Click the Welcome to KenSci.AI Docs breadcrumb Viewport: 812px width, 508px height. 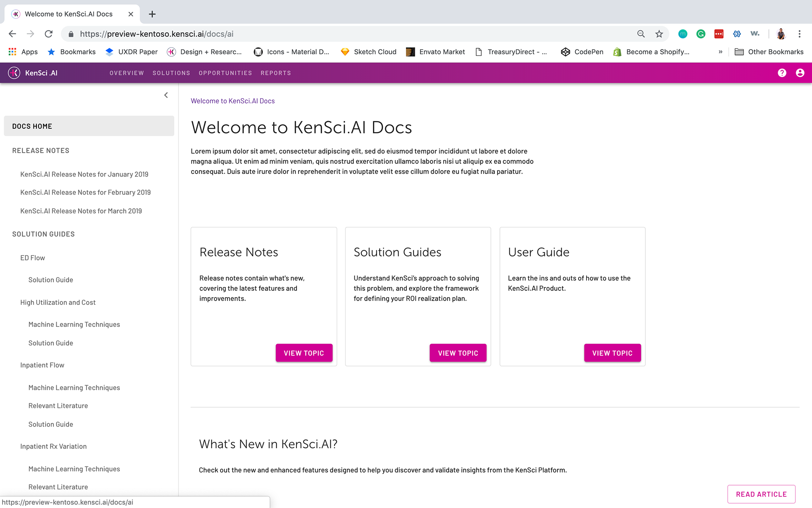pyautogui.click(x=233, y=101)
